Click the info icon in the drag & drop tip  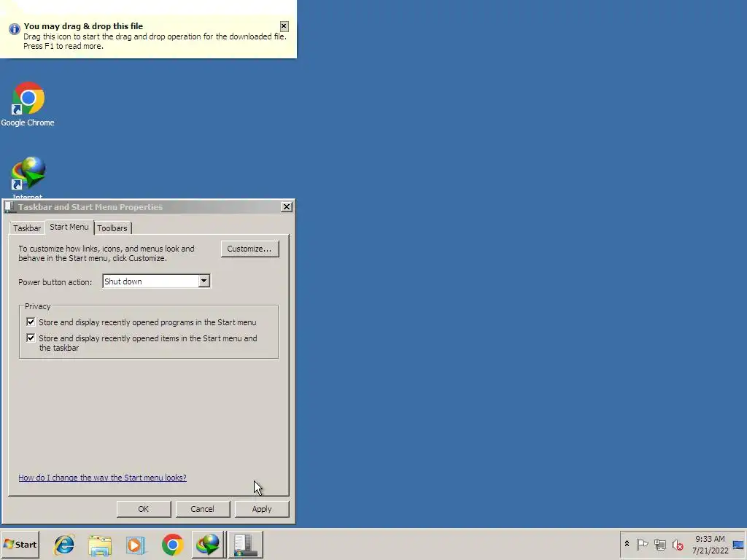(15, 29)
